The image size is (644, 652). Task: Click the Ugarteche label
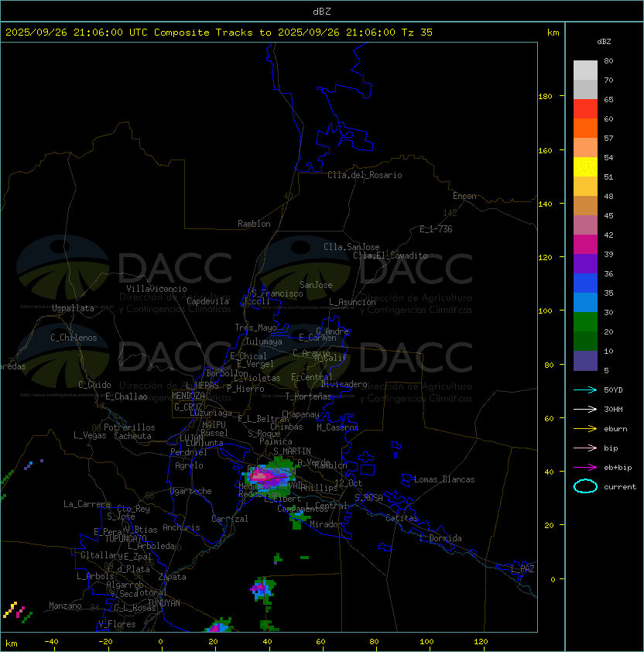tap(191, 491)
